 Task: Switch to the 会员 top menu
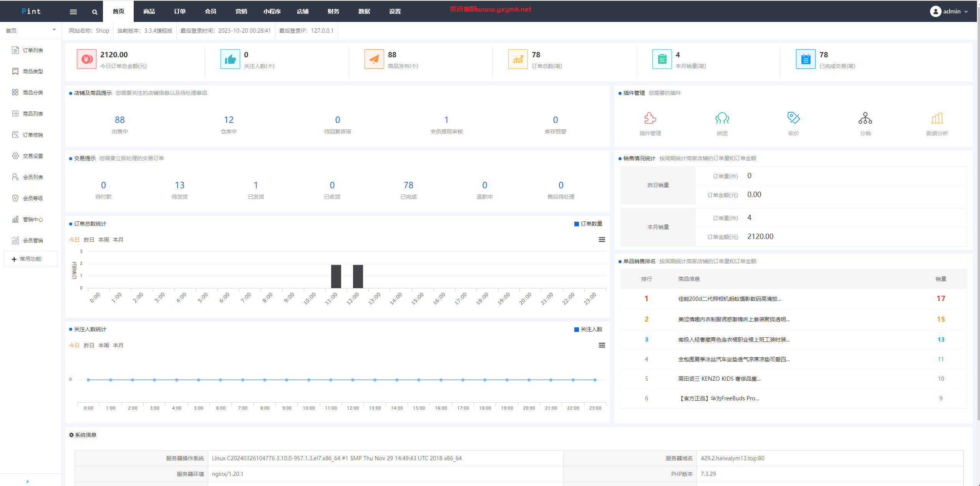[211, 12]
